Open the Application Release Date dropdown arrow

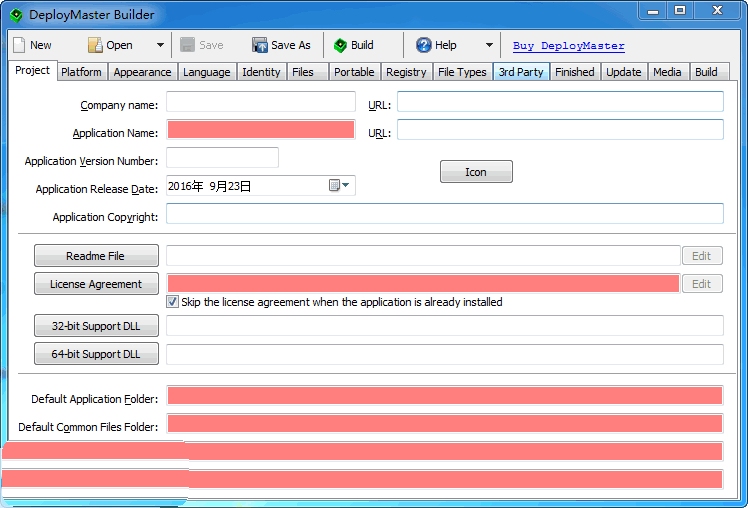point(346,185)
